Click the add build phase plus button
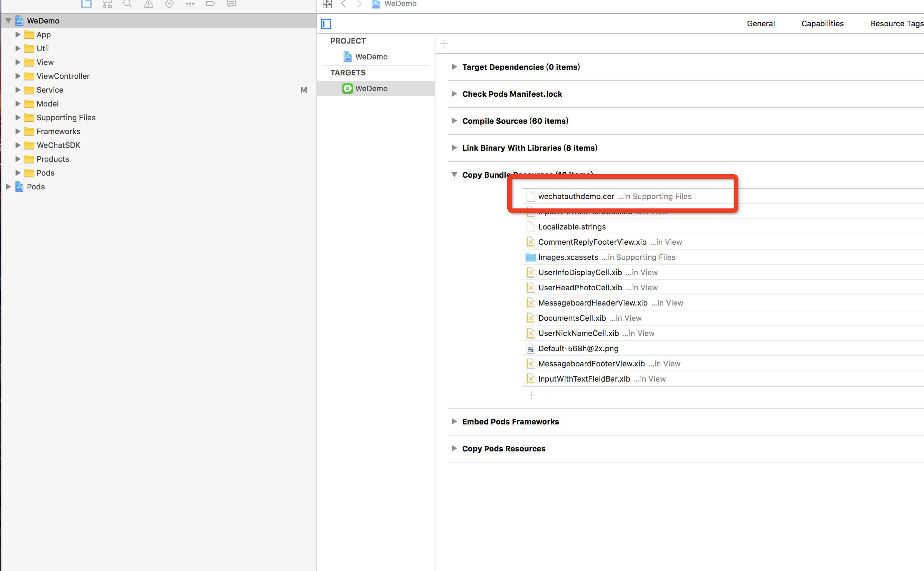The width and height of the screenshot is (924, 571). point(444,44)
